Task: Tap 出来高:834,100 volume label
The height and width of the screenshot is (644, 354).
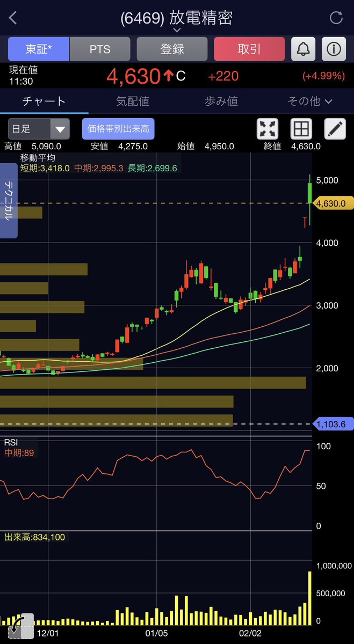Action: coord(35,537)
